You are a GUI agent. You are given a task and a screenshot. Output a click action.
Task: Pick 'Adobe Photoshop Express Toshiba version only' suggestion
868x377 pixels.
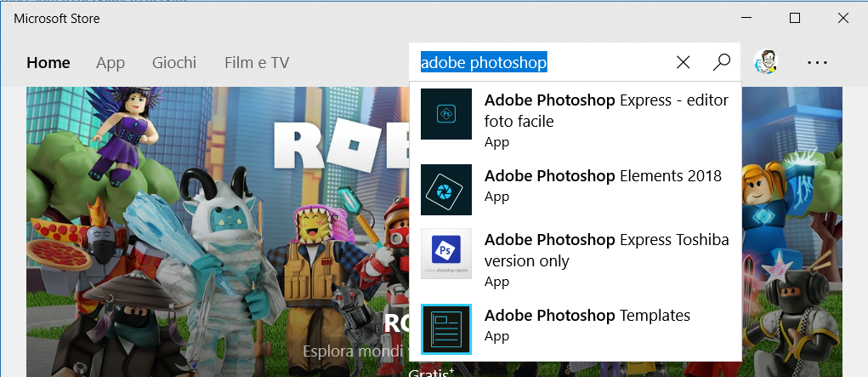click(x=605, y=250)
